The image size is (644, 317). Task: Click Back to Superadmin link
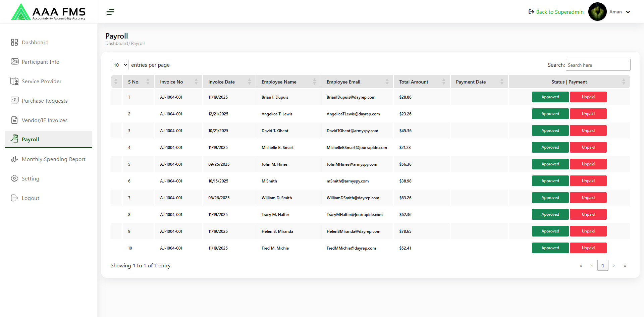coord(556,12)
